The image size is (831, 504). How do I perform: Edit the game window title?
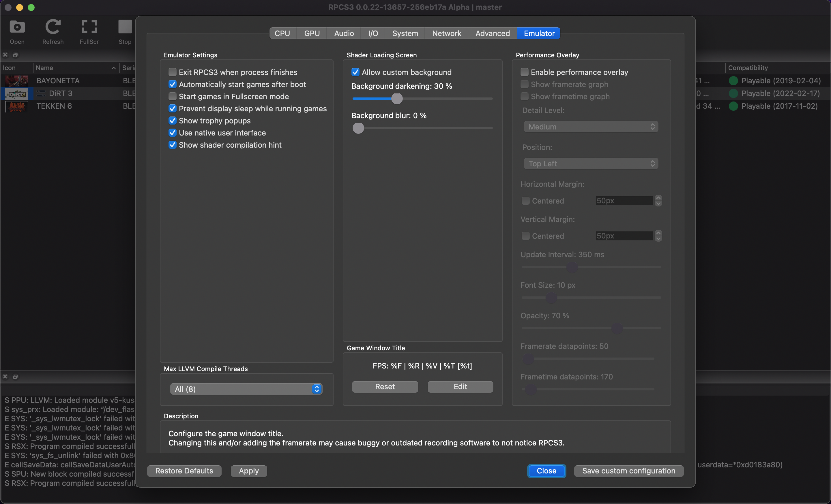coord(460,387)
